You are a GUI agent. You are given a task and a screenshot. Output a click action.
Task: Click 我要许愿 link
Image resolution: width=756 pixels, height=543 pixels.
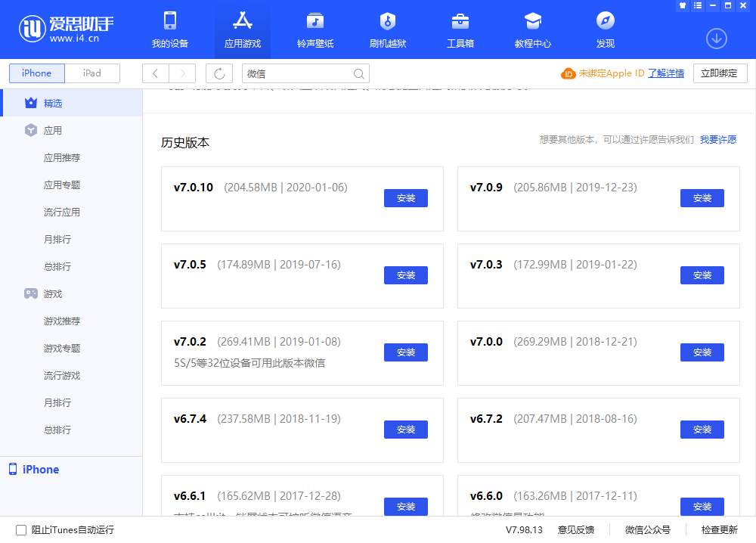(x=718, y=139)
